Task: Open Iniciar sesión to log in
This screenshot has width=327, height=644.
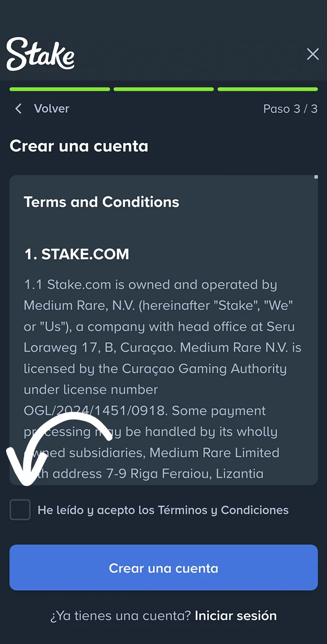Action: 235,615
